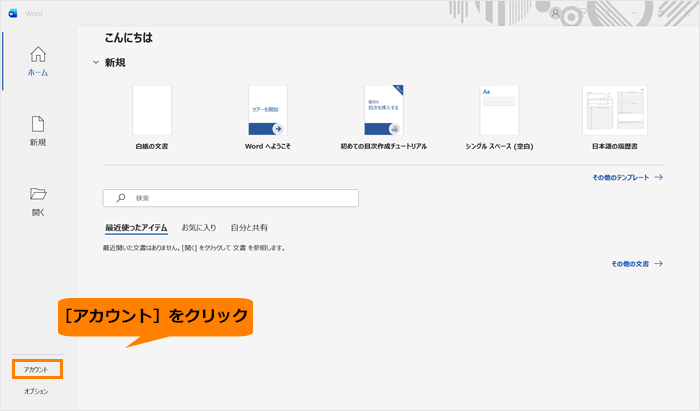Click the user account profile icon
Viewport: 700px width, 411px height.
pos(555,13)
